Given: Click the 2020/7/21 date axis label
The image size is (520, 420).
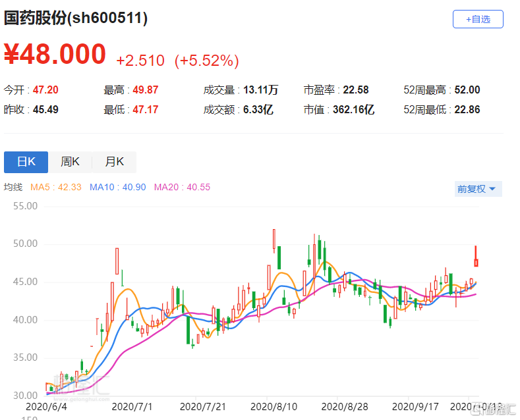Looking at the screenshot, I should click(x=202, y=407).
